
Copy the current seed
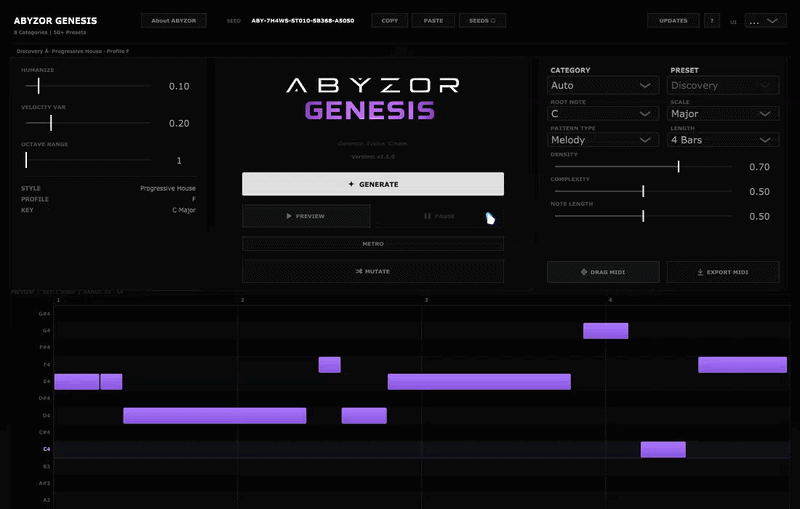coord(389,20)
